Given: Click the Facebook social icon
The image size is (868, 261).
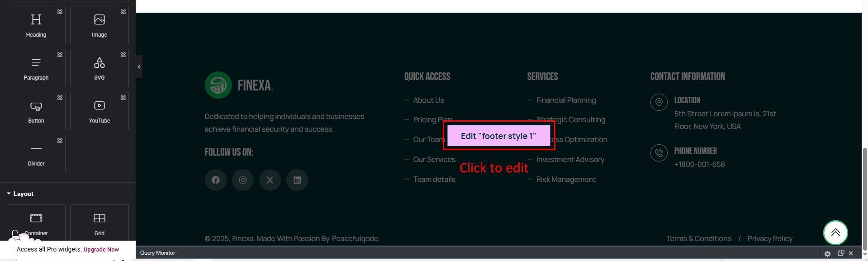Looking at the screenshot, I should pos(216,180).
